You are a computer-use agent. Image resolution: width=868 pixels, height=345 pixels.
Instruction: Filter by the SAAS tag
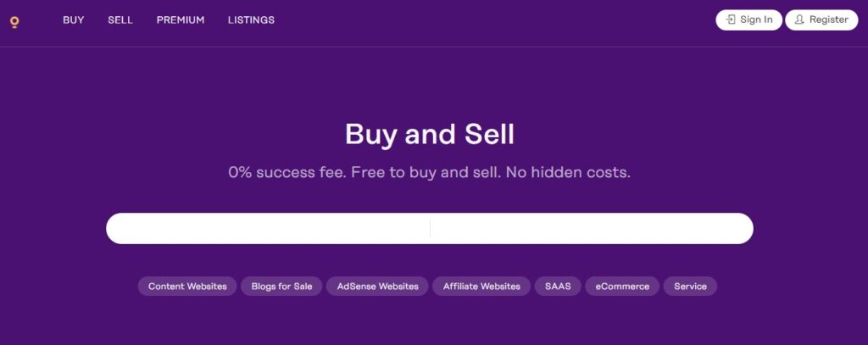click(x=558, y=287)
